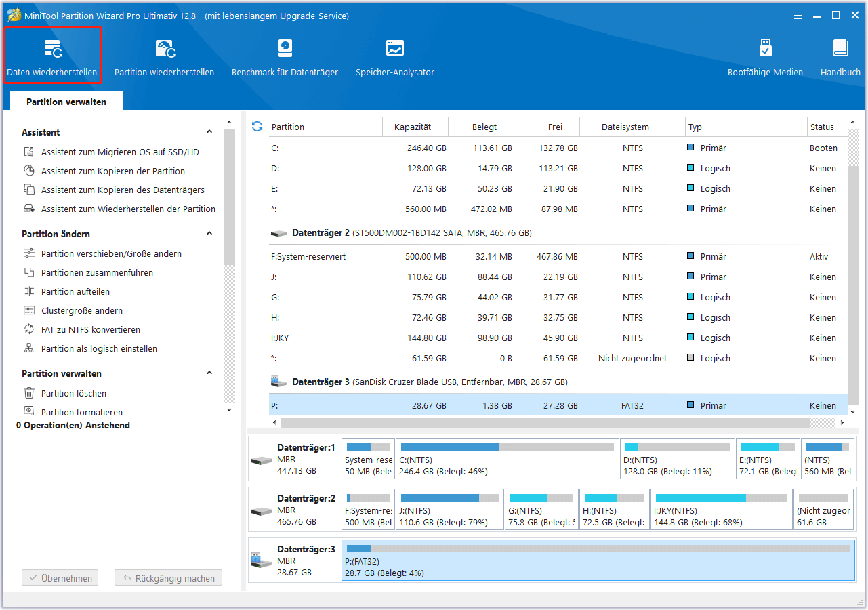The height and width of the screenshot is (610, 868).
Task: Switch to the Partition verwalten tab
Action: pos(66,102)
